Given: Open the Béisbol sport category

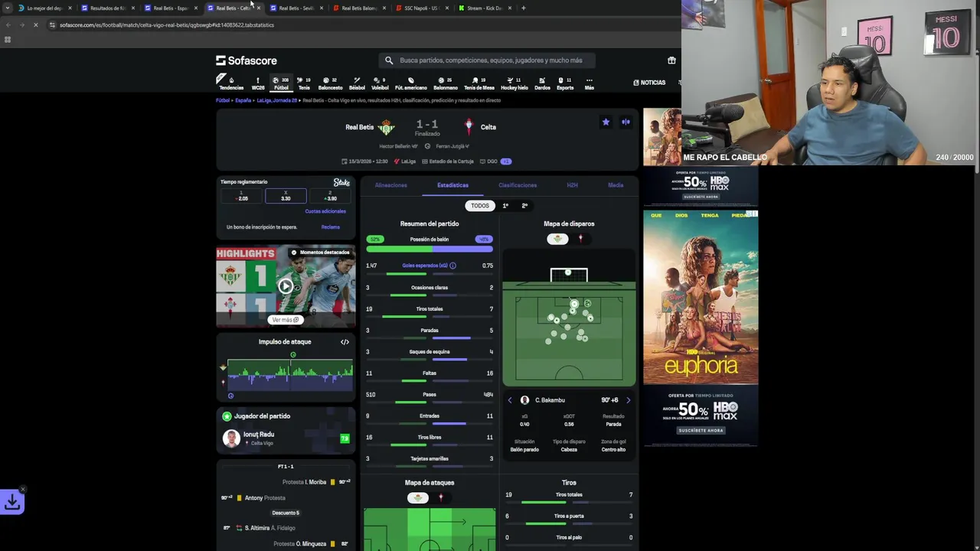Looking at the screenshot, I should (x=357, y=83).
